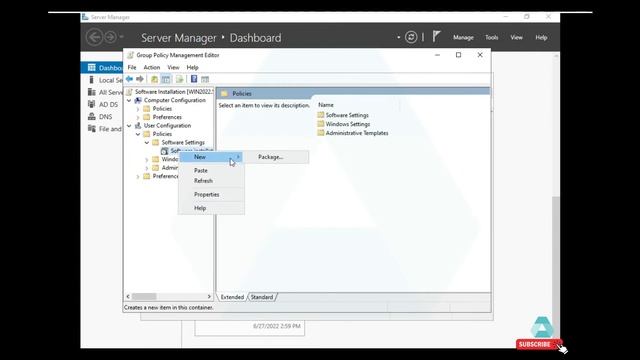This screenshot has width=640, height=360.
Task: Click the Administrative Templates folder icon in list
Action: click(x=321, y=133)
